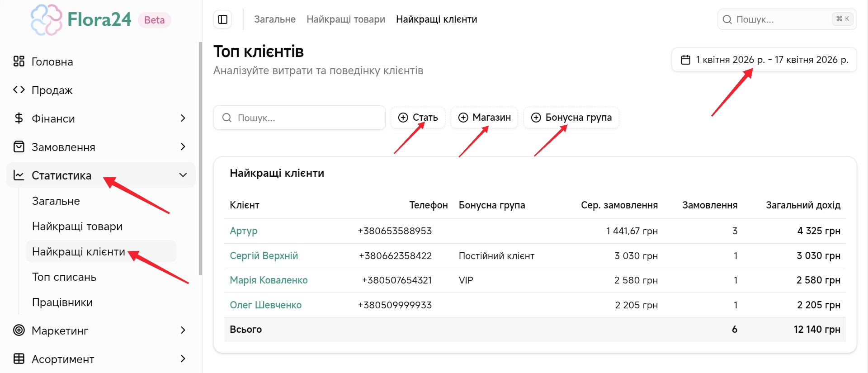
Task: Click the Flora24 logo
Action: [x=81, y=20]
